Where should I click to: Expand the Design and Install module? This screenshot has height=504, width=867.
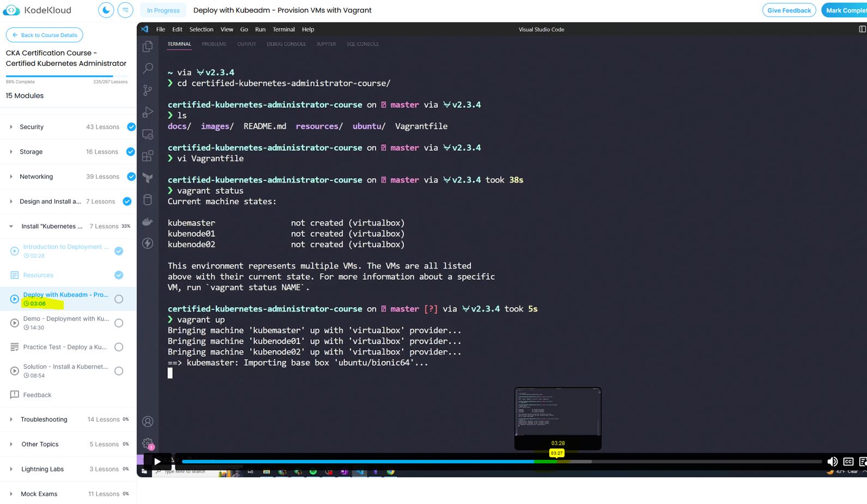11,201
